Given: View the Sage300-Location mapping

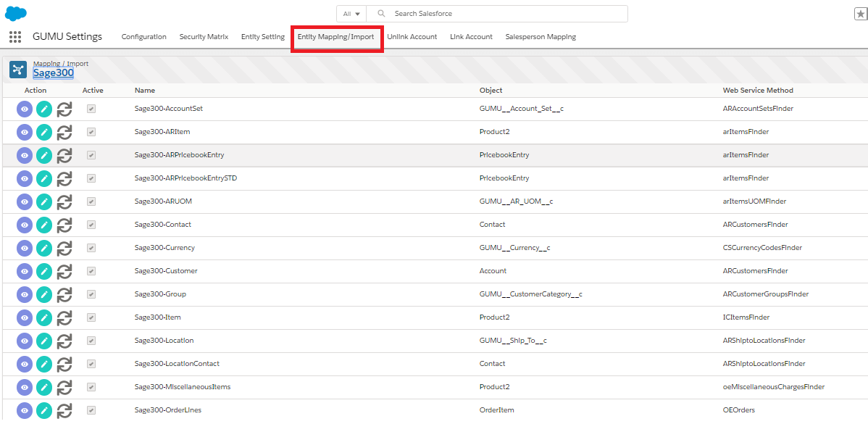Looking at the screenshot, I should point(25,341).
